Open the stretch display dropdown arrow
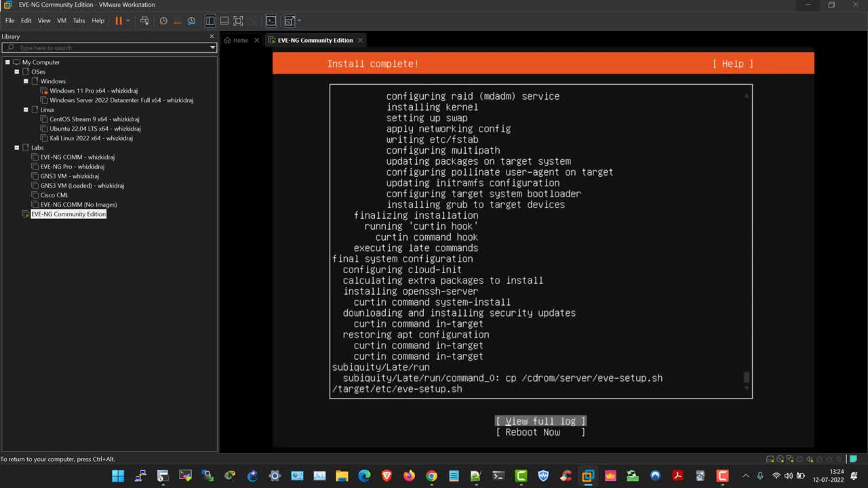The width and height of the screenshot is (868, 488). point(299,21)
